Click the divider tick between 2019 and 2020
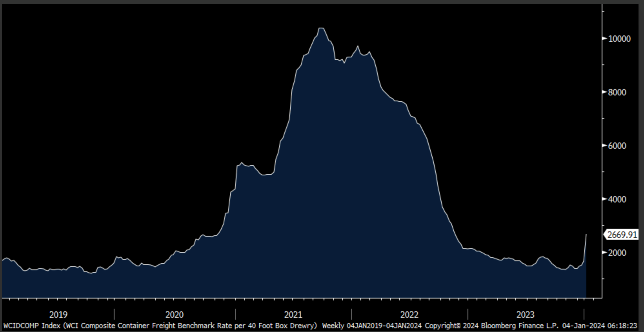The image size is (644, 332). [x=114, y=314]
